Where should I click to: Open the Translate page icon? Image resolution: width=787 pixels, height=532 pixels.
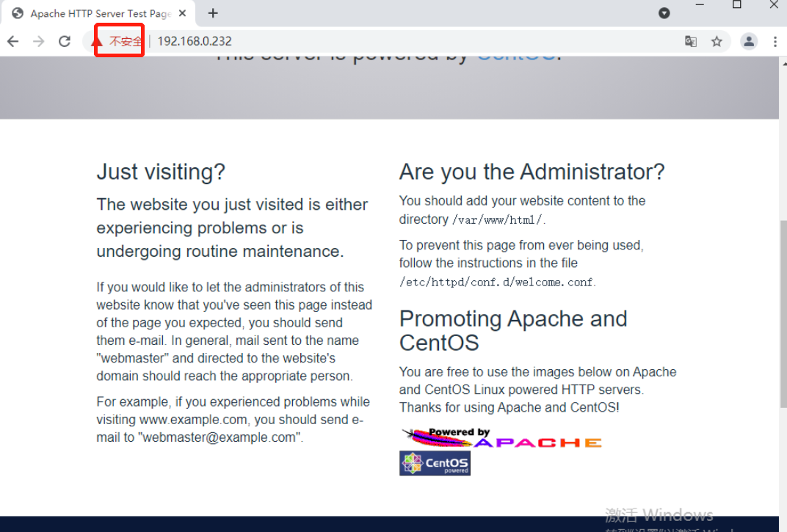click(x=691, y=42)
